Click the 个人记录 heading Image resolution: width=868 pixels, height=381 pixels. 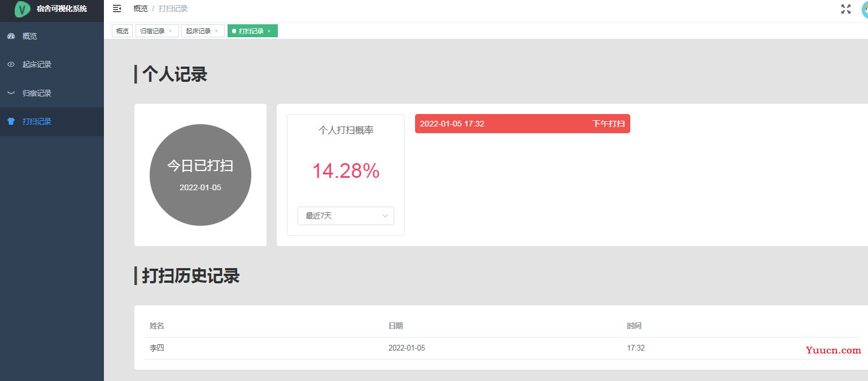175,74
